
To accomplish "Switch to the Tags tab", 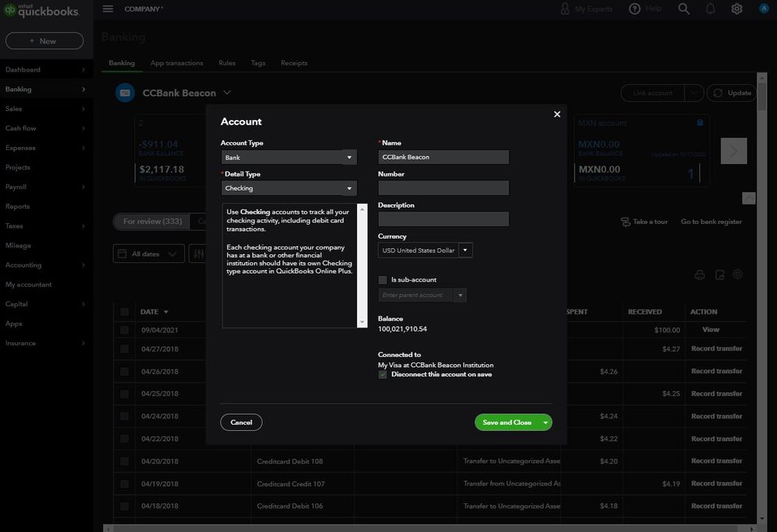I will coord(257,63).
